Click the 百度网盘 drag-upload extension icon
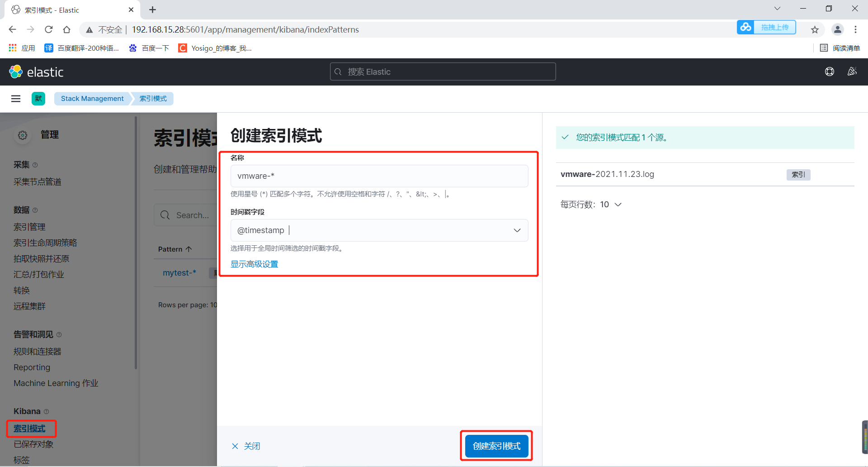This screenshot has height=467, width=868. pos(746,27)
